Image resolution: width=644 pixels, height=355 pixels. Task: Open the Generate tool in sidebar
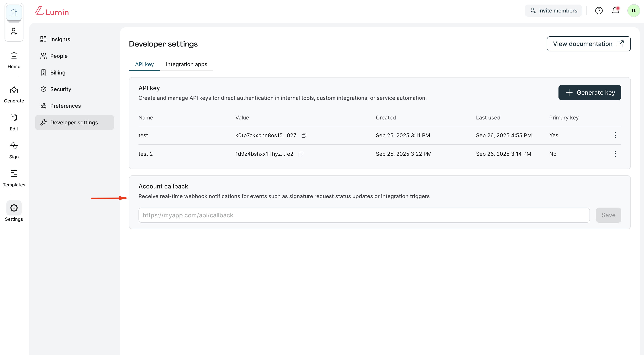(x=14, y=95)
